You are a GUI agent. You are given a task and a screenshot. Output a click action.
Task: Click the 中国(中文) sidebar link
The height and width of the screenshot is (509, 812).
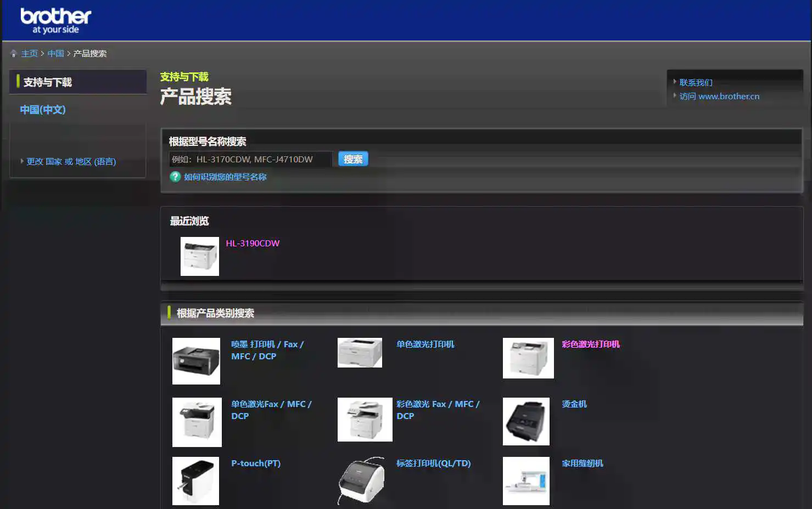point(43,110)
